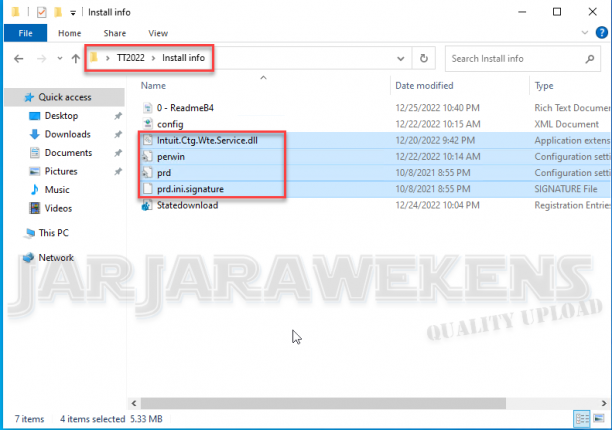Open Downloads in the navigation pane

tap(68, 134)
